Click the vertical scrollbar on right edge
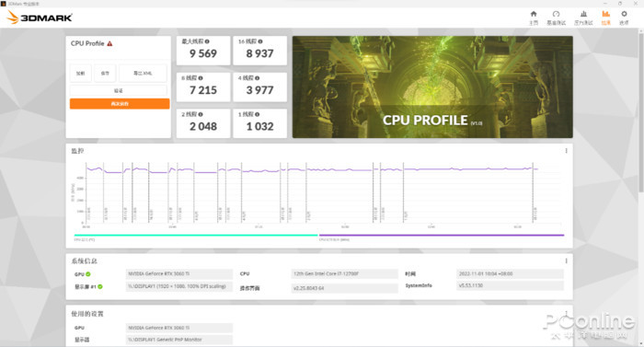 [640, 111]
